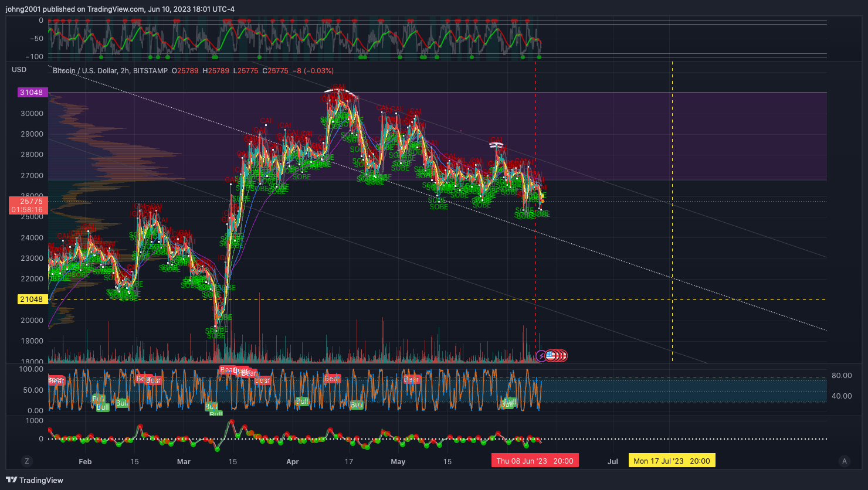Click 28000 on the price axis

click(32, 155)
